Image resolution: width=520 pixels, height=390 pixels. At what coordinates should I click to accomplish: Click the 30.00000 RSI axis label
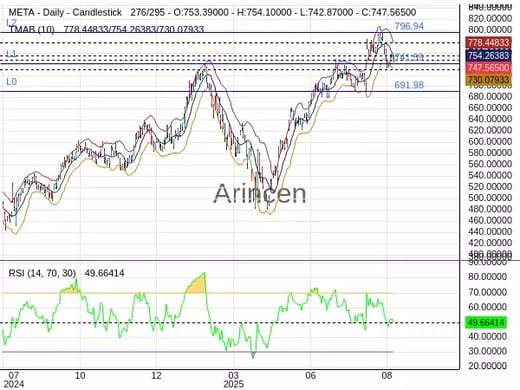click(x=487, y=351)
